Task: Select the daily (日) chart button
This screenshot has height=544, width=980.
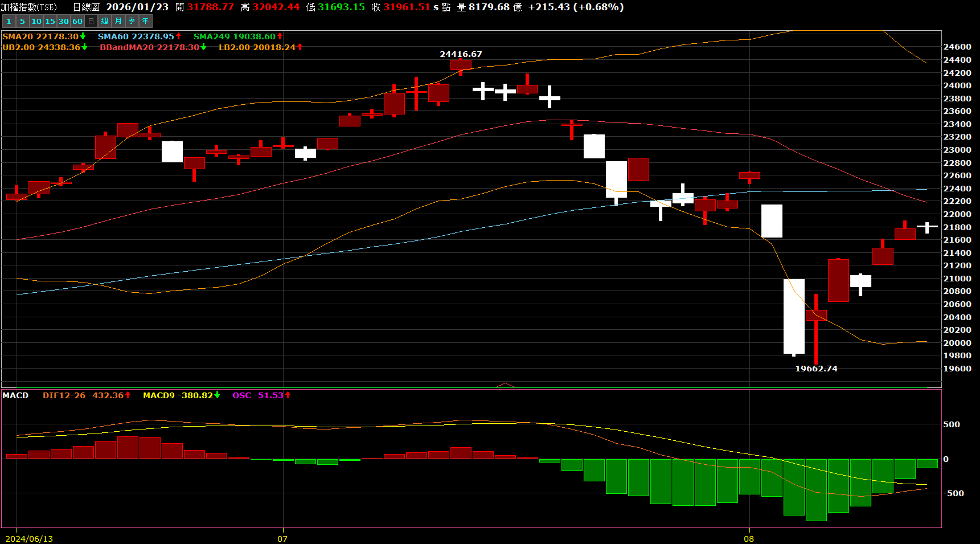Action: tap(91, 21)
